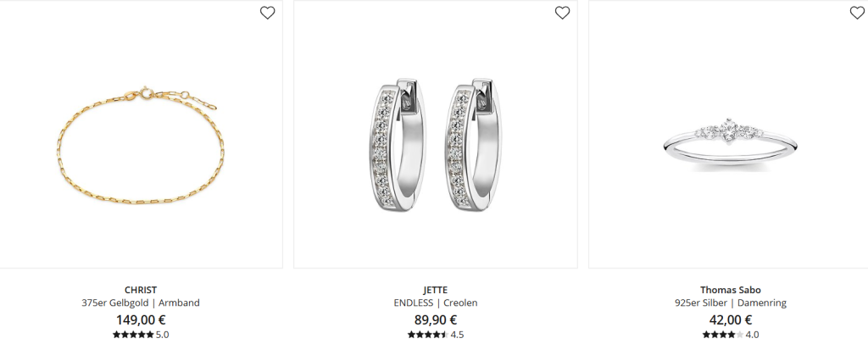This screenshot has height=344, width=868.
Task: Select 925er Silber | Damenring description
Action: pyautogui.click(x=730, y=303)
